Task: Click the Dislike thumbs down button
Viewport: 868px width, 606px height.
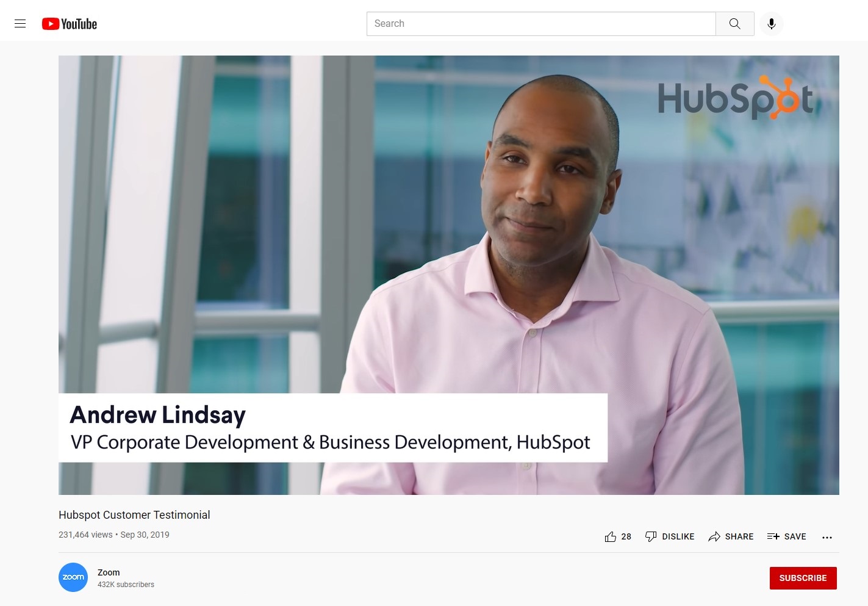Action: [x=670, y=536]
